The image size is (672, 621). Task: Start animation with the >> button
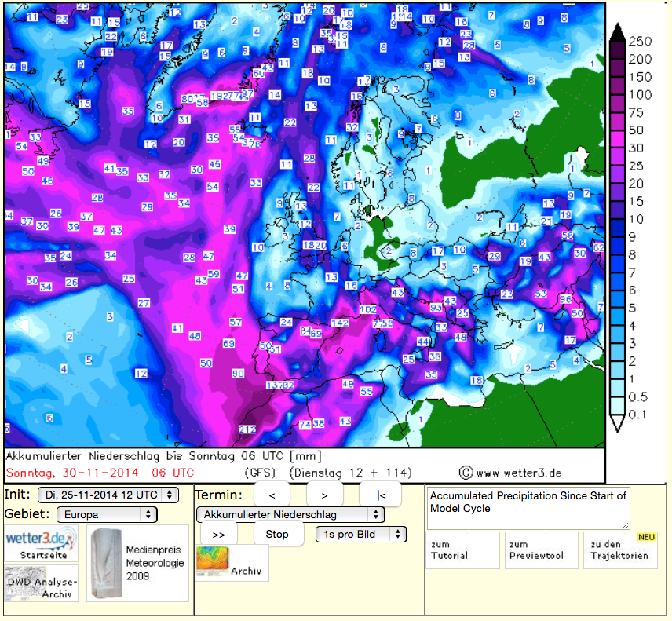(x=218, y=534)
